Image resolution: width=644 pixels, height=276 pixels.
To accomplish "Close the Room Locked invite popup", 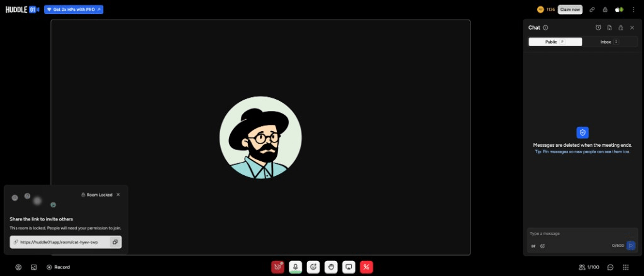I will pyautogui.click(x=118, y=195).
